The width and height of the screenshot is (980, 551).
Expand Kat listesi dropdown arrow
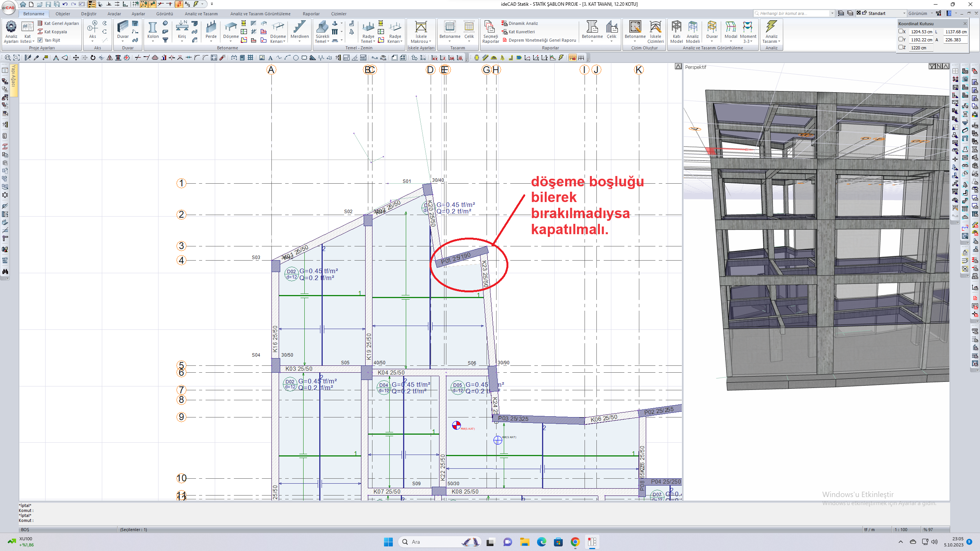click(x=33, y=41)
